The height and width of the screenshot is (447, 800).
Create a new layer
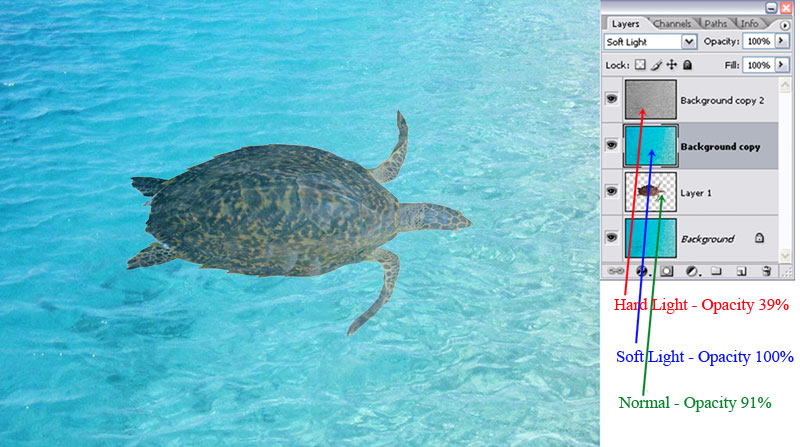tap(741, 271)
